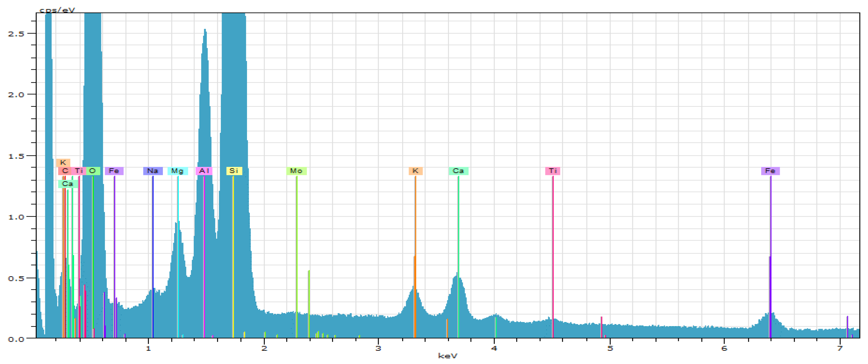Click the cps/eV y-axis title

[x=57, y=10]
